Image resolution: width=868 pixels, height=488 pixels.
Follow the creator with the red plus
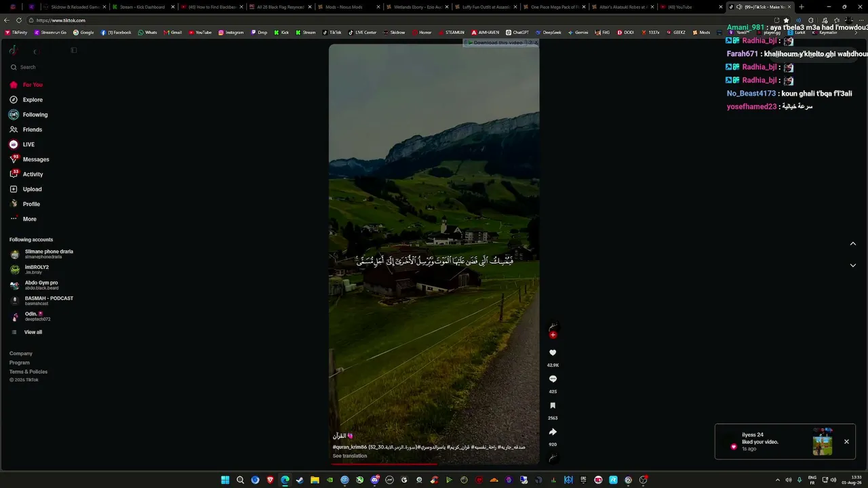553,335
